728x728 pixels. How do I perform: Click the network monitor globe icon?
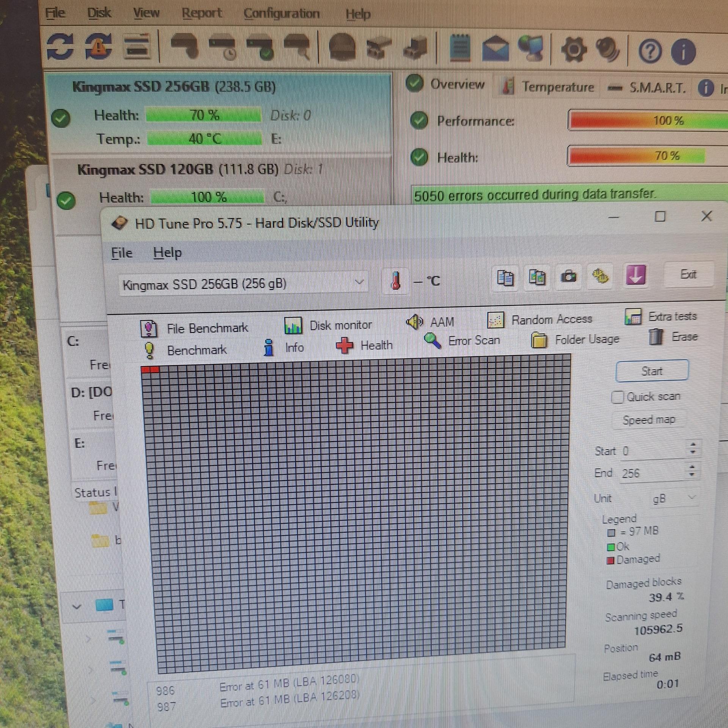(x=531, y=49)
